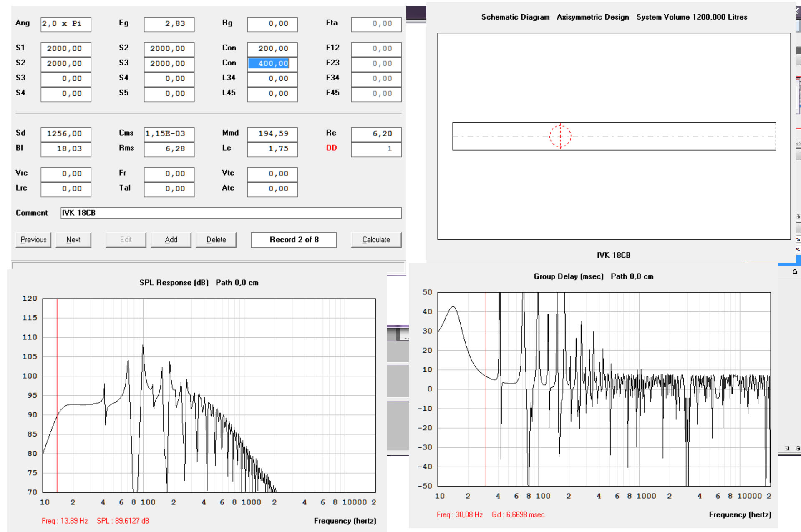The image size is (801, 532).
Task: Go to the Next record
Action: pos(73,240)
